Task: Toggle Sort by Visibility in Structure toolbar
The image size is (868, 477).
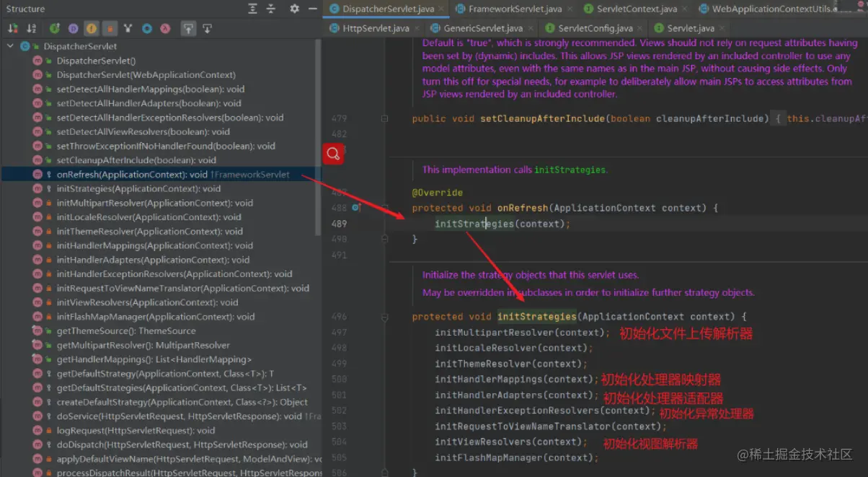Action: coord(13,29)
